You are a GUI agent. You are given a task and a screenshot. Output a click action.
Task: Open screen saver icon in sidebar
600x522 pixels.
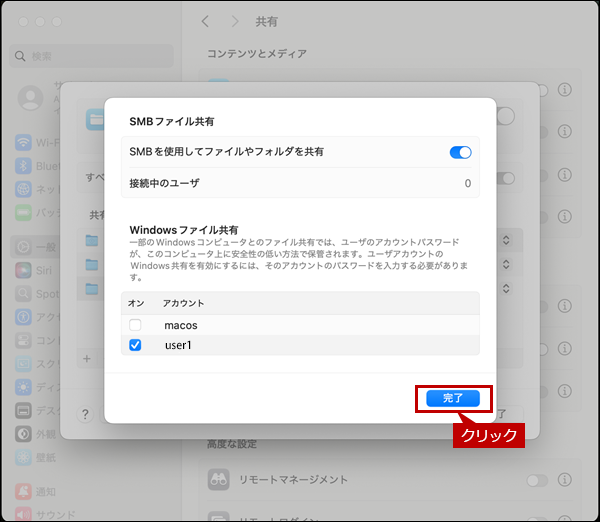pos(23,364)
